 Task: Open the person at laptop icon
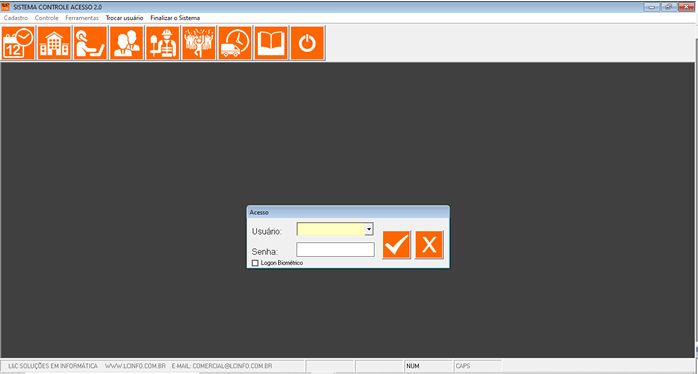(x=90, y=43)
